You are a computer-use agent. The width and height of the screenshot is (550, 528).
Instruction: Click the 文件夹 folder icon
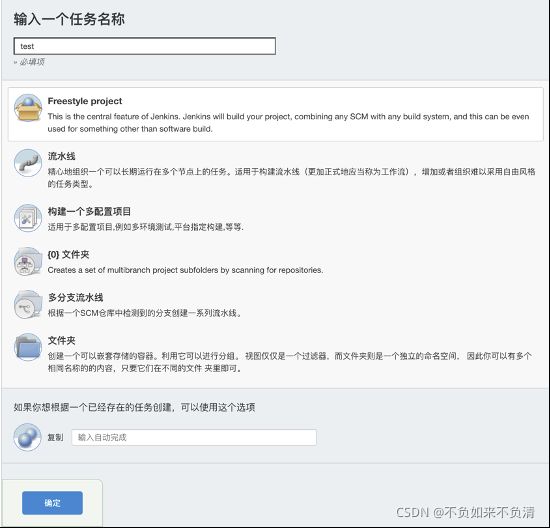point(28,347)
